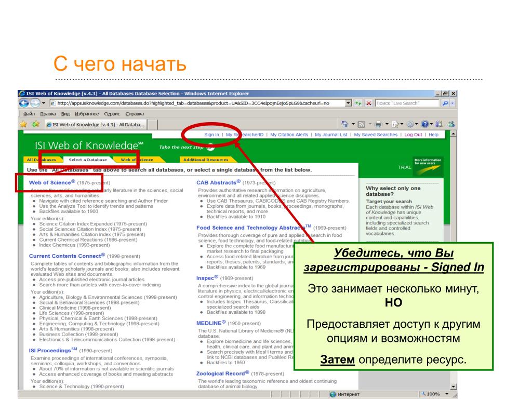Click the TRIAL label text
Viewport: 532px width, 399px height.
point(404,167)
